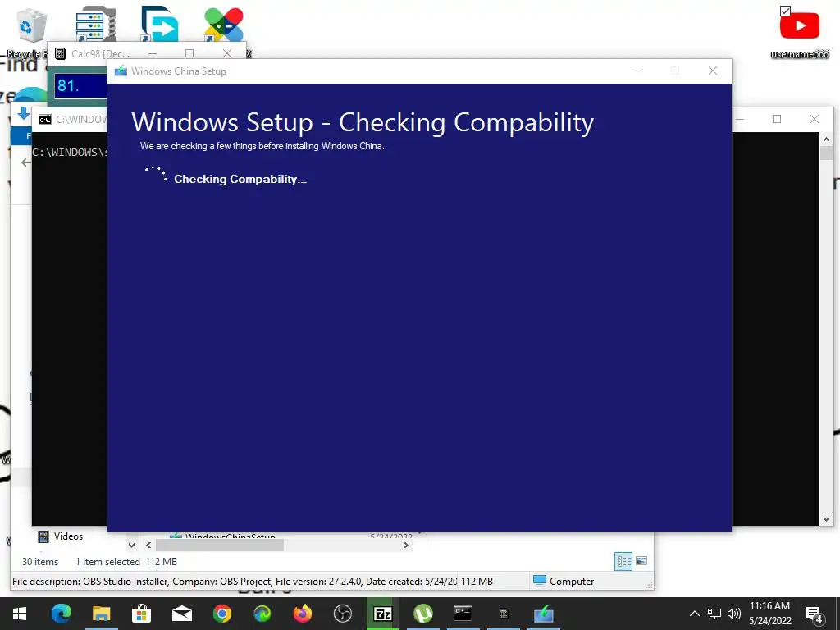Click Computer in Explorer status bar

coord(564,582)
